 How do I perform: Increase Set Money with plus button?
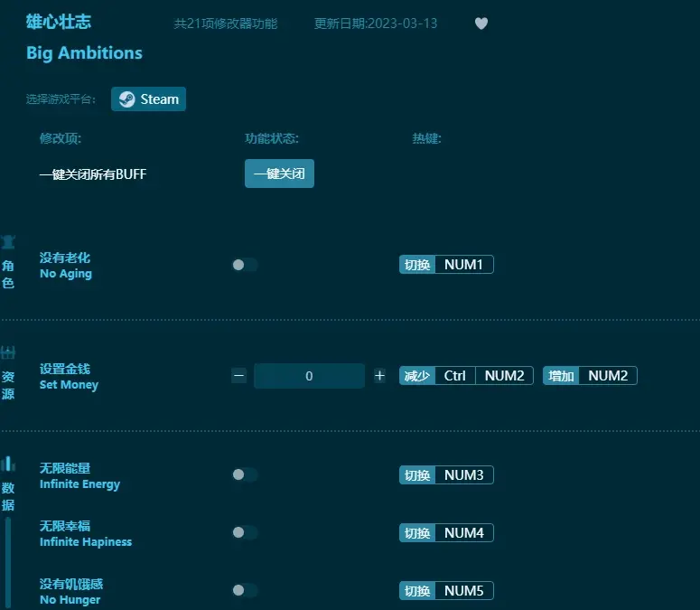(x=379, y=376)
